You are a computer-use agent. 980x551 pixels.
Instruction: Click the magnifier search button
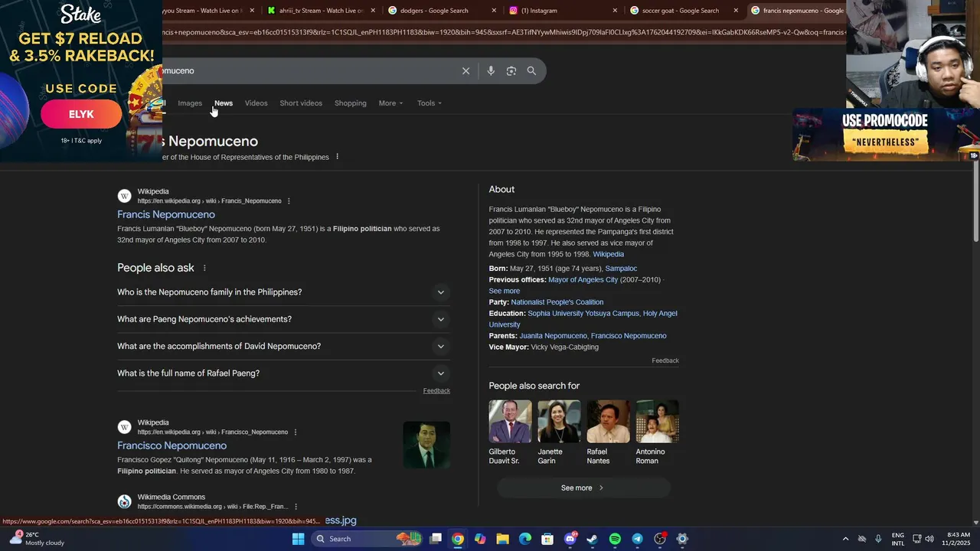click(531, 71)
